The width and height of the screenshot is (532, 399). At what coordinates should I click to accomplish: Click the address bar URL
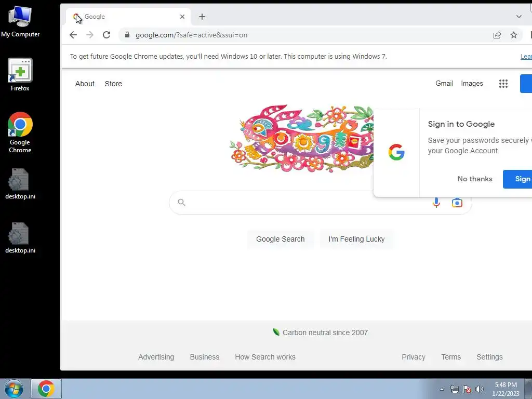point(191,35)
